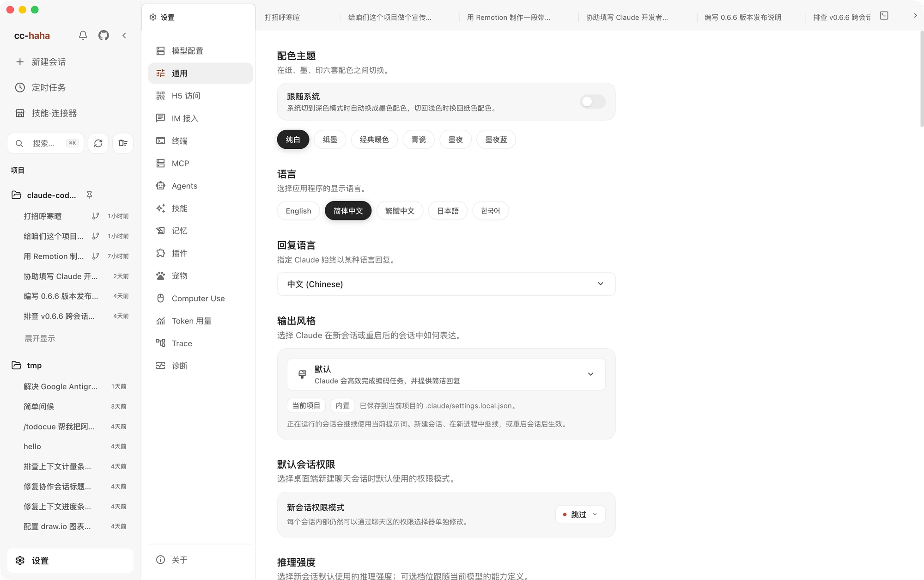Open 模型配置 settings section
Viewport: 924px width, 580px height.
coord(200,51)
